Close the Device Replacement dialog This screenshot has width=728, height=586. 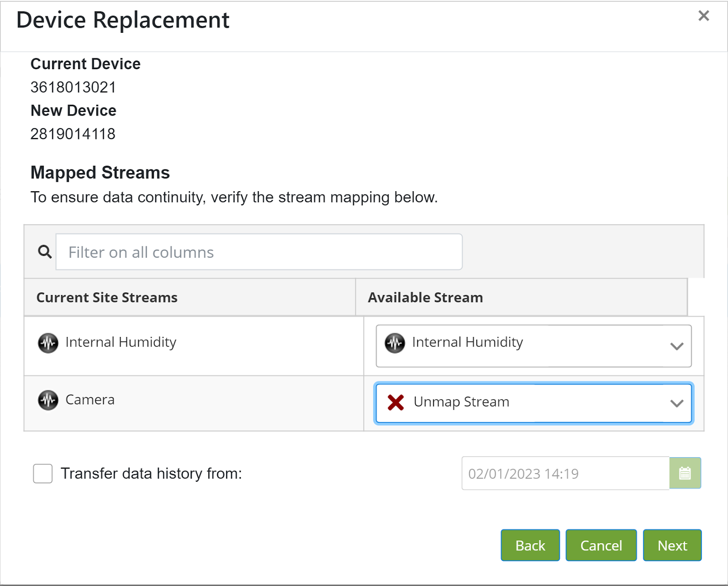tap(703, 16)
